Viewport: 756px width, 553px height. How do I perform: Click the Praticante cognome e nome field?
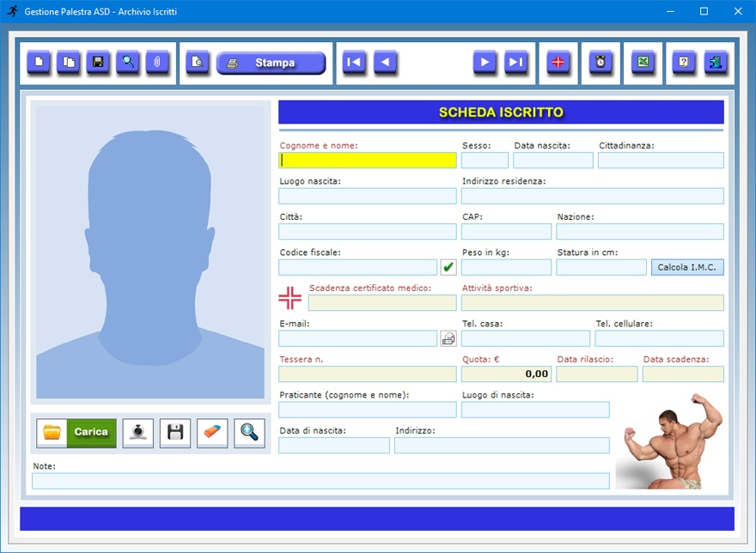(368, 410)
